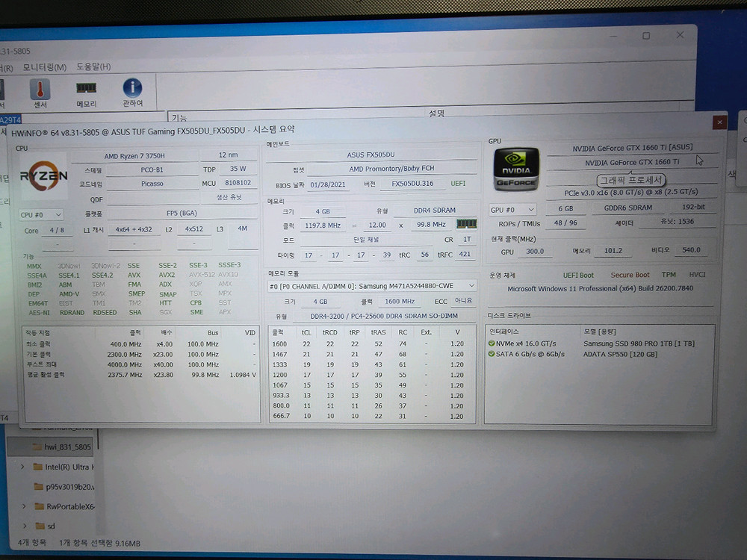Open the Memory (메모리) toolbar icon
Screen dimensions: 747x560
tap(86, 93)
